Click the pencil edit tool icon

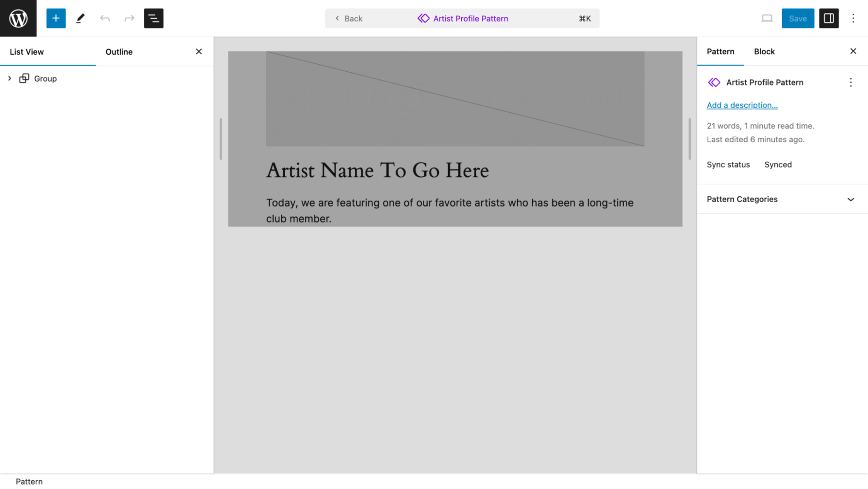pos(80,18)
